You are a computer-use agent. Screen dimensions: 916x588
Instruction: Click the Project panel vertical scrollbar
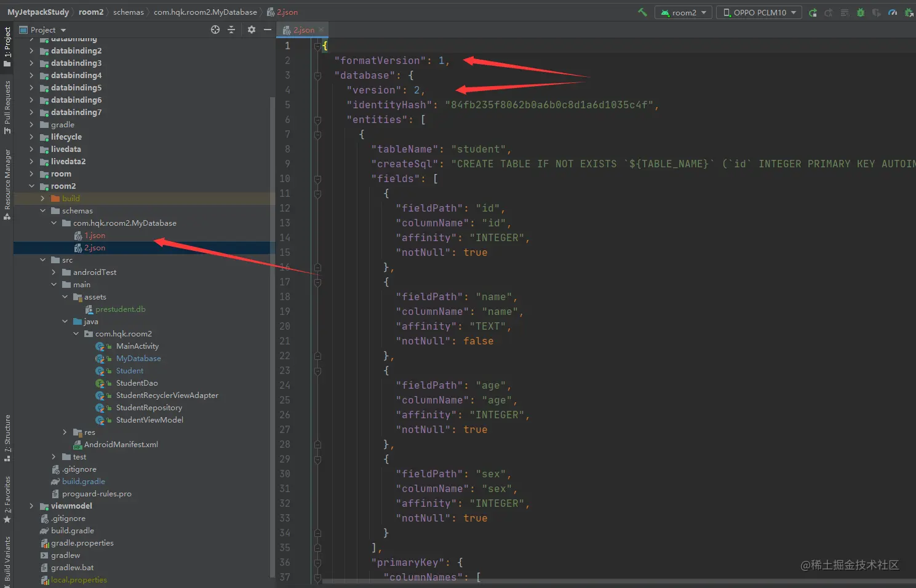tap(273, 337)
